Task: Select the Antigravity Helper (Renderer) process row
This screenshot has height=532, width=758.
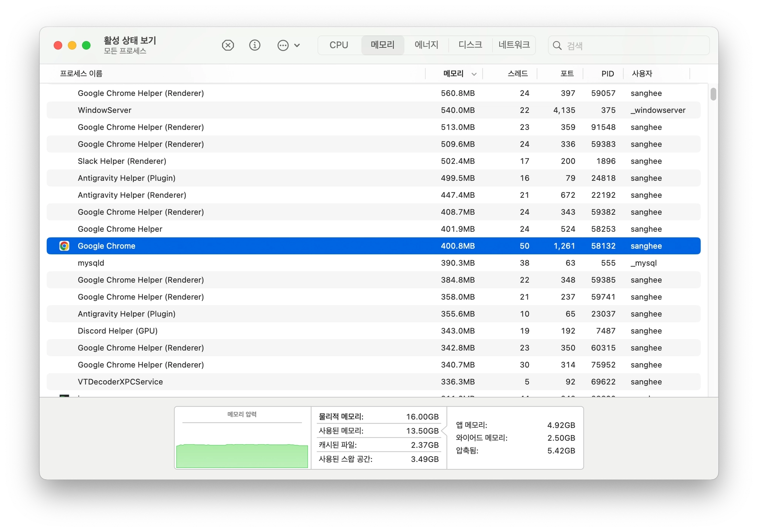Action: point(373,195)
